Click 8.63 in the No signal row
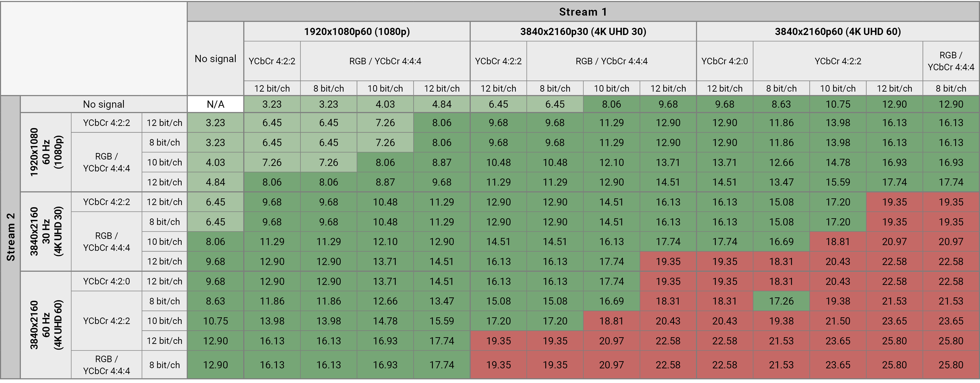 pyautogui.click(x=781, y=104)
